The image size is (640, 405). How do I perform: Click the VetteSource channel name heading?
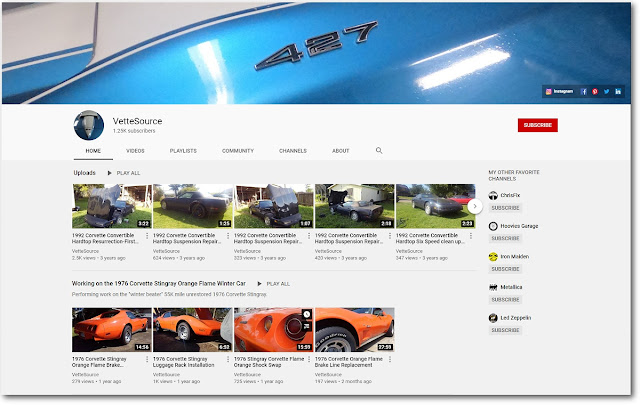[138, 121]
